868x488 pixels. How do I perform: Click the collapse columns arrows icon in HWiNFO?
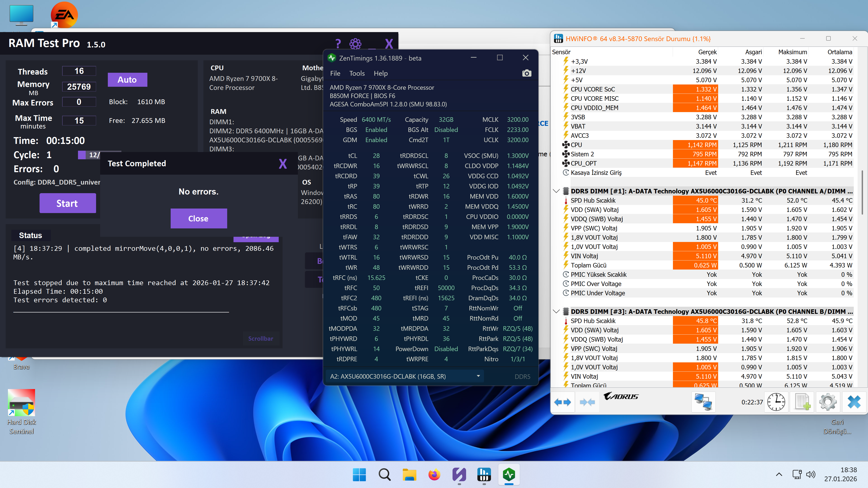(587, 402)
